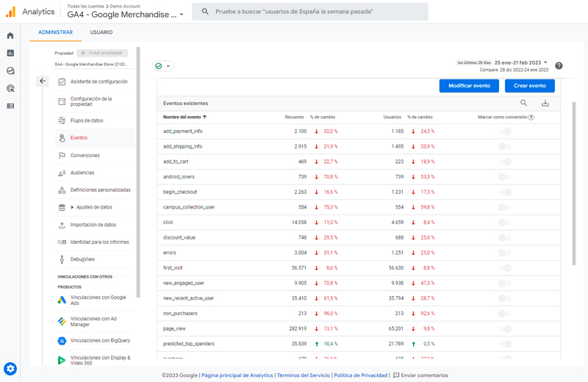Open the Reports bar-chart icon

(10, 53)
